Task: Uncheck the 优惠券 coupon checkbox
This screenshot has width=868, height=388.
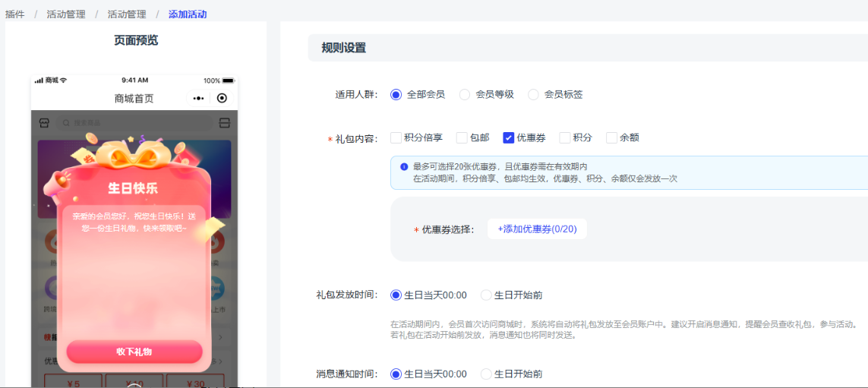Action: click(509, 137)
